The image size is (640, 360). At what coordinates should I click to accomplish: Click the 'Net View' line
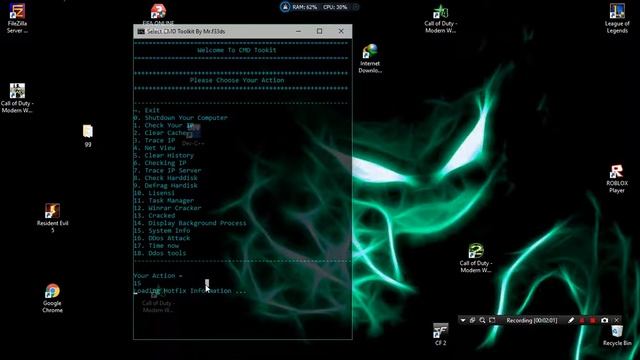pos(154,148)
